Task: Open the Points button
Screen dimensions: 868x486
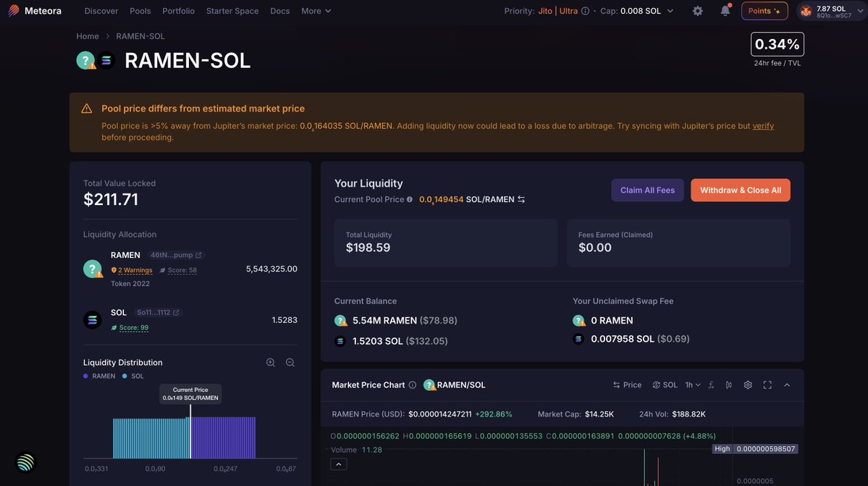Action: click(x=764, y=11)
